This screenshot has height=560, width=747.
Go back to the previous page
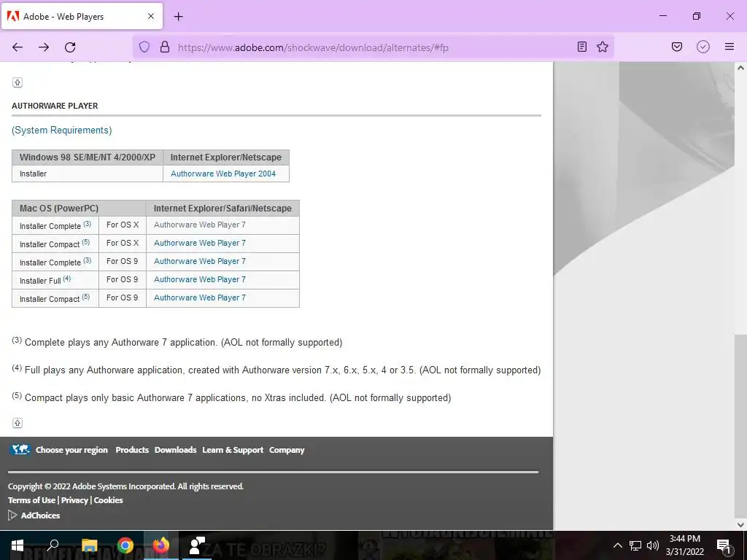pos(18,47)
